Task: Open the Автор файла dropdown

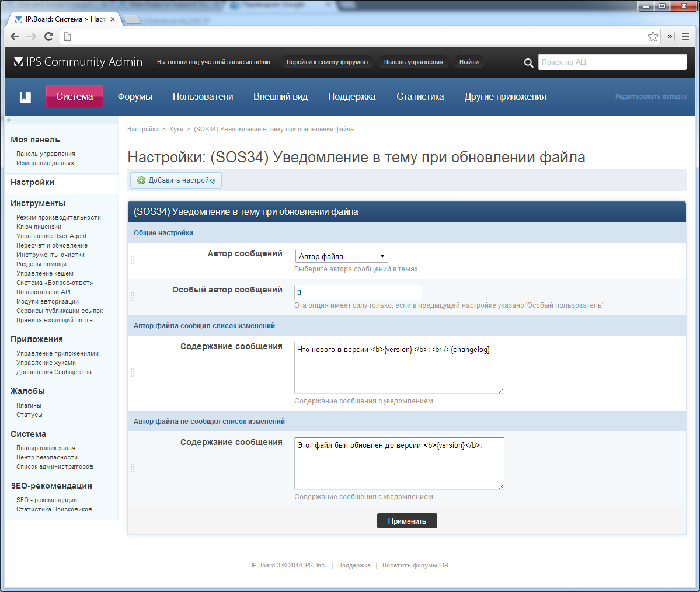Action: tap(342, 256)
